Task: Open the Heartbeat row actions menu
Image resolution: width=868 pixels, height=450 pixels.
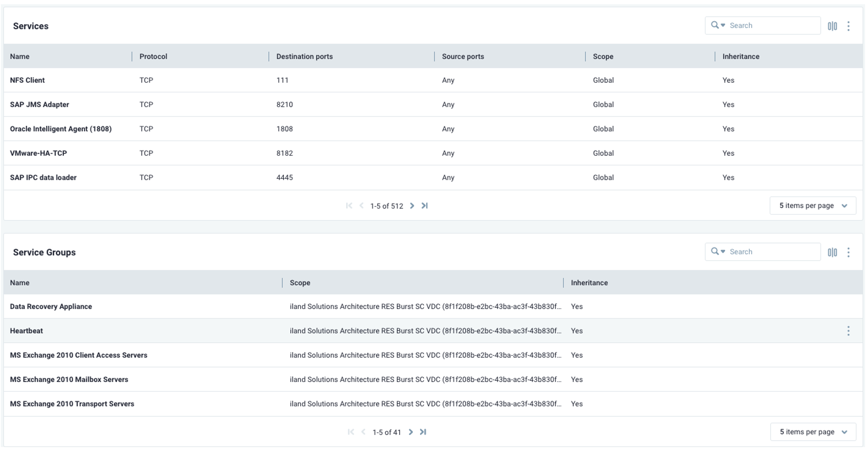Action: [848, 331]
